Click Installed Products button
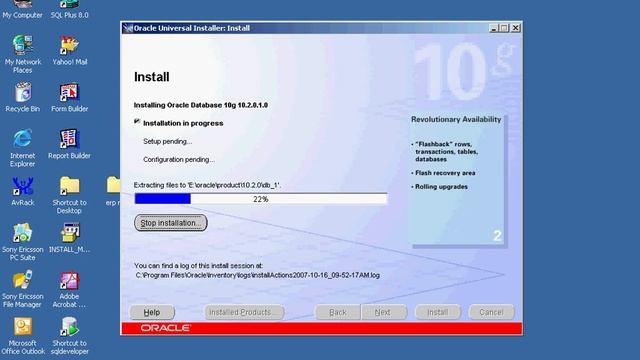The image size is (640, 360). tap(244, 312)
